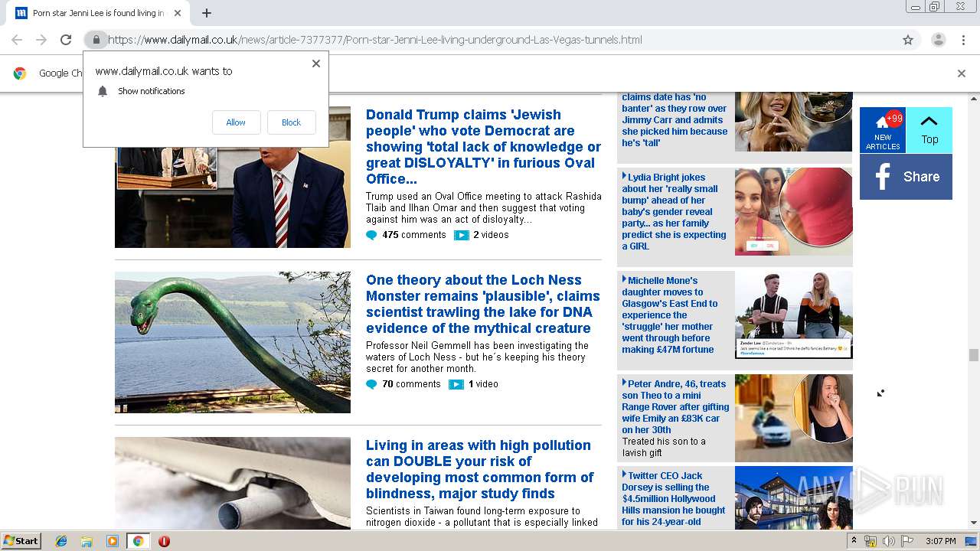The image size is (980, 551).
Task: Click the scrollbar up arrow
Action: [x=973, y=99]
